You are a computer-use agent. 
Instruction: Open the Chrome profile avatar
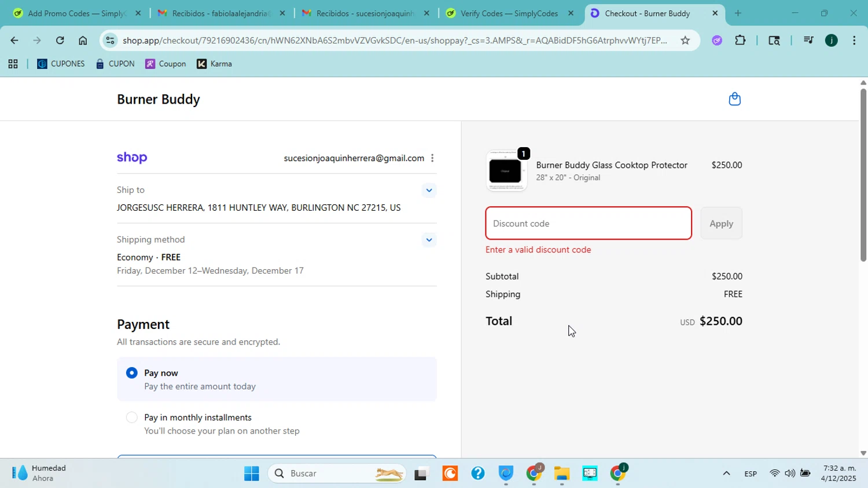pos(832,40)
